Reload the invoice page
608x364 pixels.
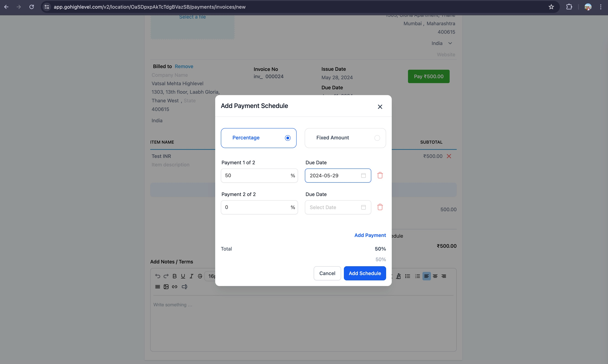(32, 7)
